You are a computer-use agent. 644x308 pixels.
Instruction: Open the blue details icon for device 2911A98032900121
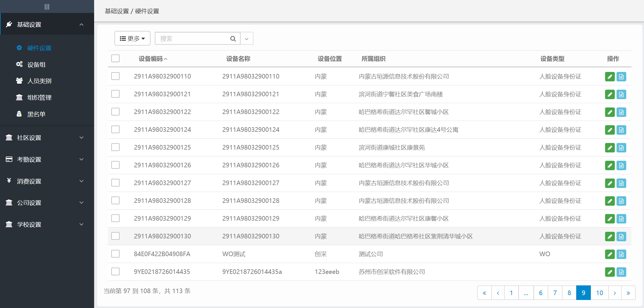point(621,94)
